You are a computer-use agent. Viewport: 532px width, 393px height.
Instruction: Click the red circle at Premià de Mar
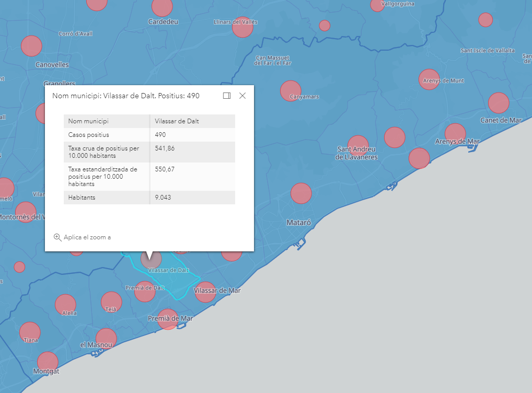pos(168,319)
